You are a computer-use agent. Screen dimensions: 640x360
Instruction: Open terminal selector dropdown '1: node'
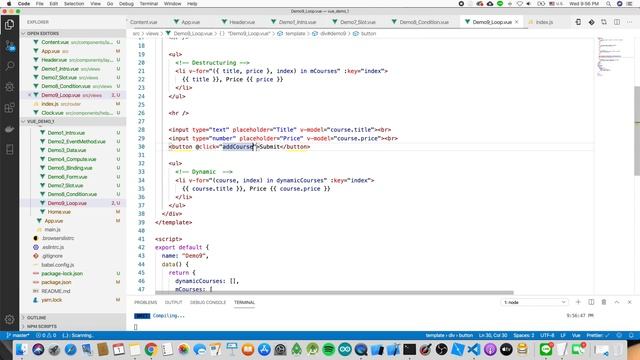pyautogui.click(x=534, y=302)
